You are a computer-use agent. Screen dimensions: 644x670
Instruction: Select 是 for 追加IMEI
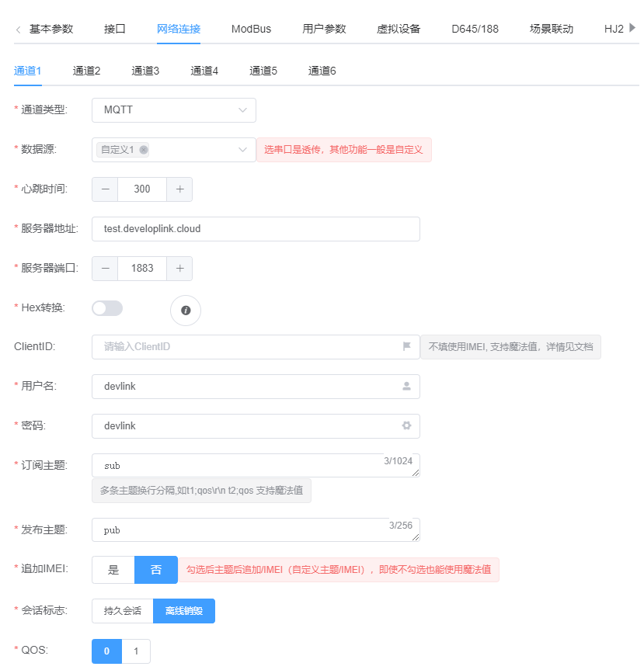tap(113, 570)
